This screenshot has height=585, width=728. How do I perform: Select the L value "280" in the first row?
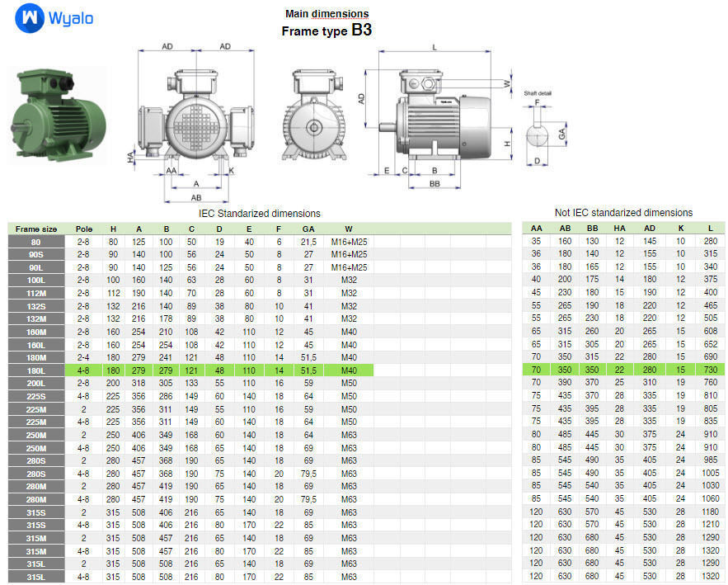click(711, 241)
